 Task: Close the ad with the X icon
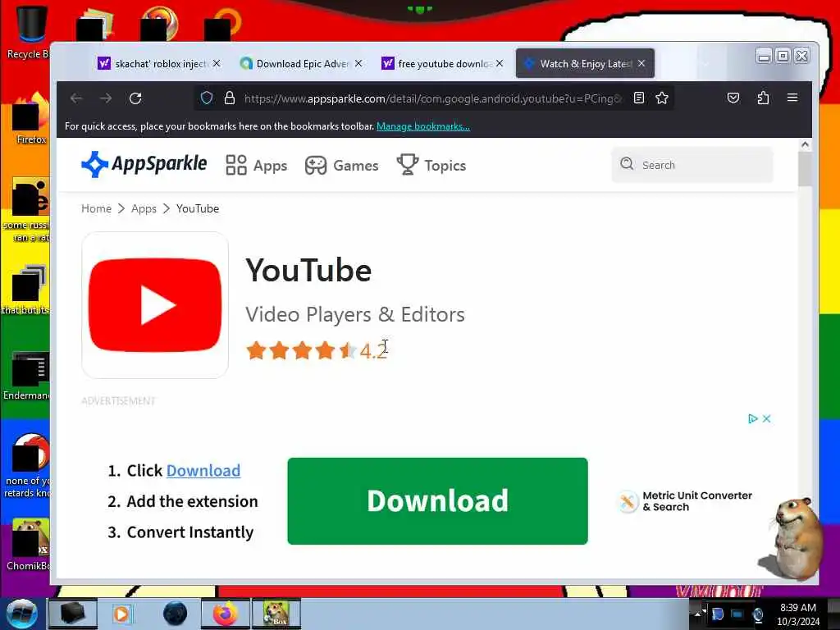pyautogui.click(x=767, y=419)
